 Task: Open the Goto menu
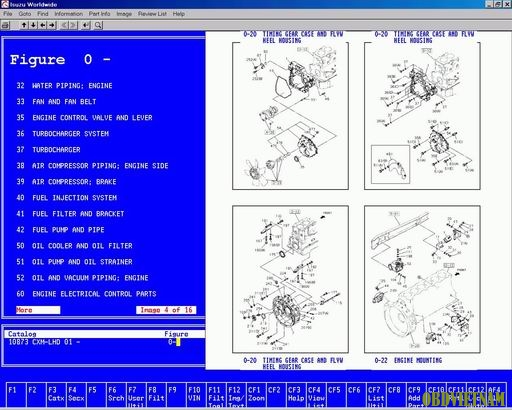pos(25,14)
